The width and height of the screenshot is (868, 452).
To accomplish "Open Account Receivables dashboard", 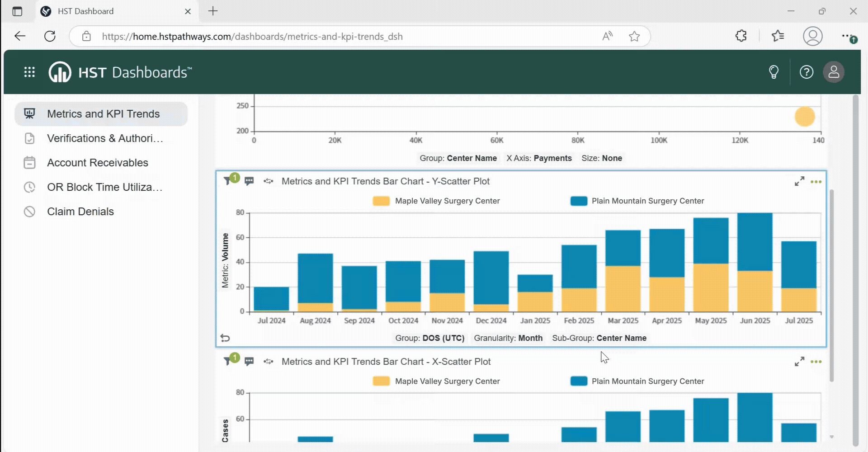I will (101, 163).
